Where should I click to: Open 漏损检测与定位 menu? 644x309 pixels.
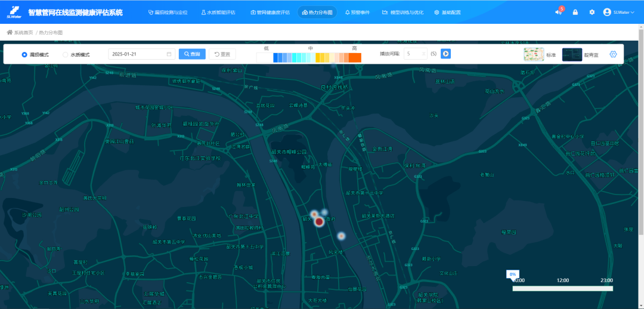tap(168, 13)
